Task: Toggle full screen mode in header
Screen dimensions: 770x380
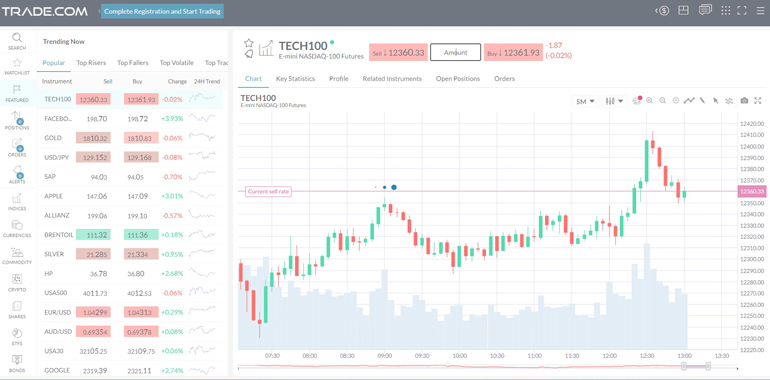Action: 742,10
